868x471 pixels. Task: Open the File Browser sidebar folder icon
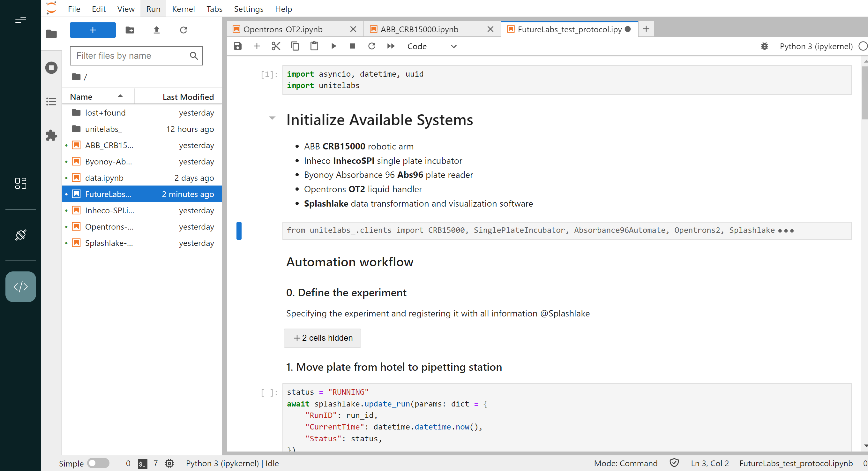click(x=51, y=34)
